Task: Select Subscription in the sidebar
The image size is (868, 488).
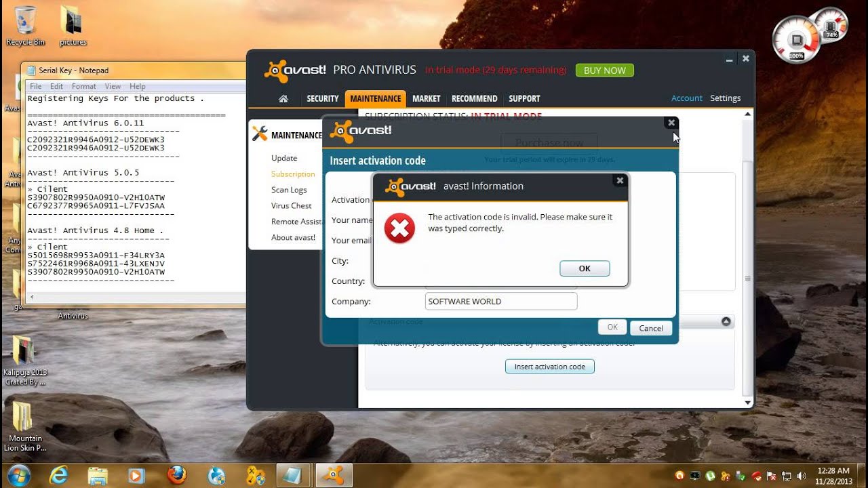Action: click(x=293, y=174)
